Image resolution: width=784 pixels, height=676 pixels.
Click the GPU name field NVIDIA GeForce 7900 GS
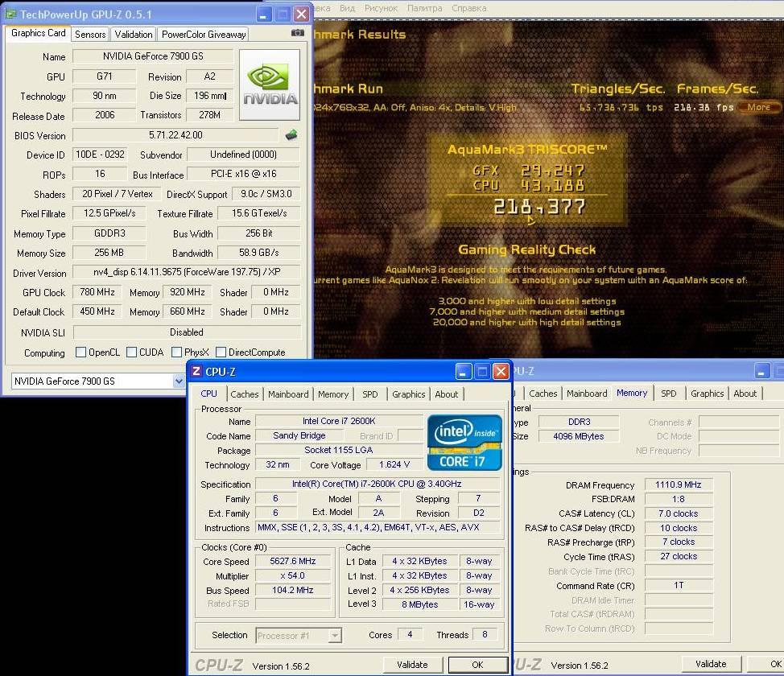click(x=153, y=56)
